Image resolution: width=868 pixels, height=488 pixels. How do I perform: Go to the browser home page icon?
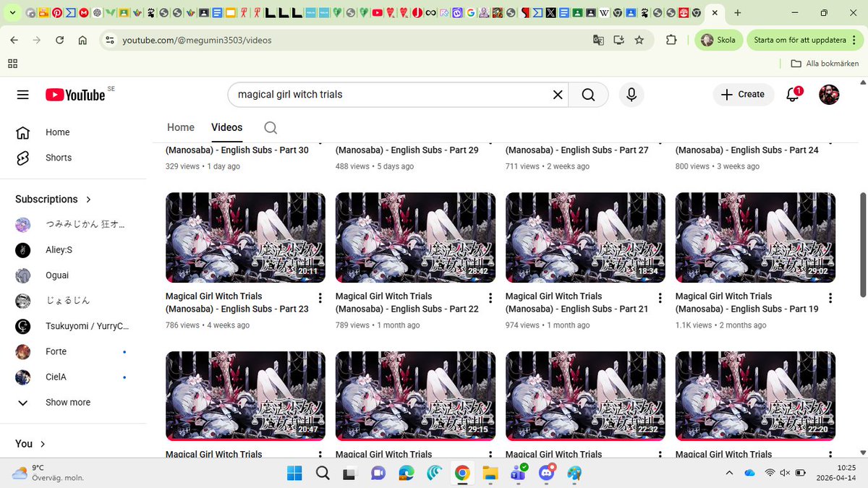coord(82,40)
